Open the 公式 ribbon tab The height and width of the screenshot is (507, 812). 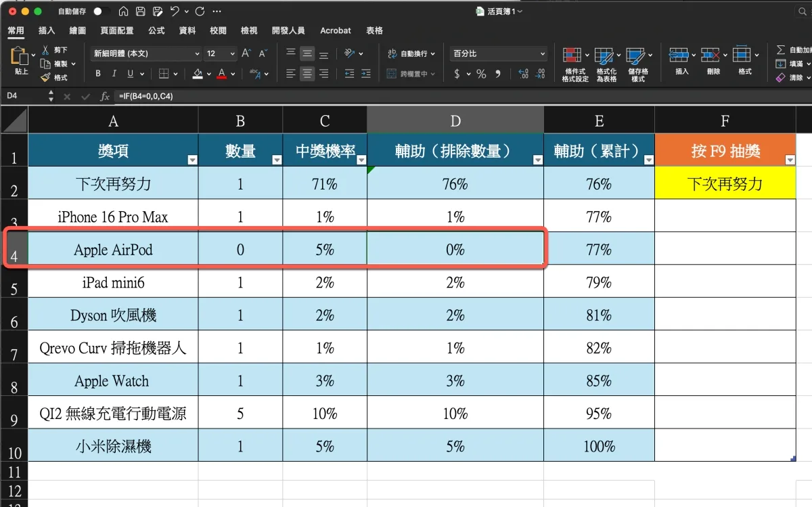point(156,30)
